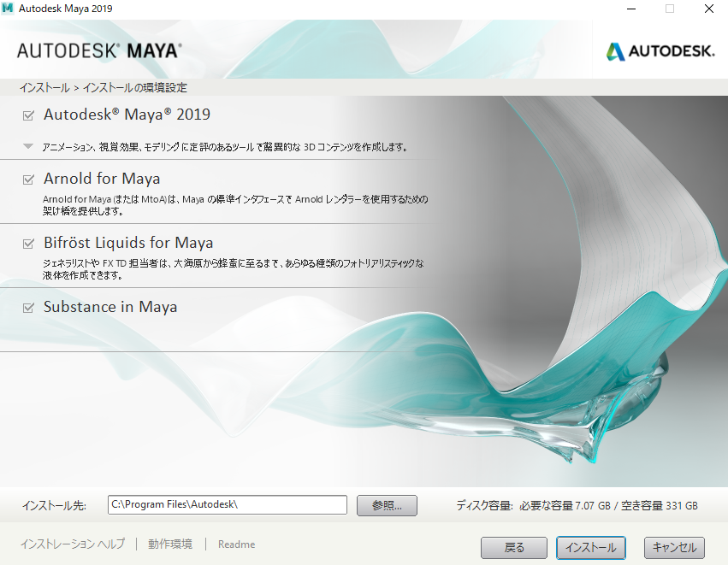This screenshot has height=565, width=728.
Task: Toggle the Substance in Maya checkbox
Action: (28, 307)
